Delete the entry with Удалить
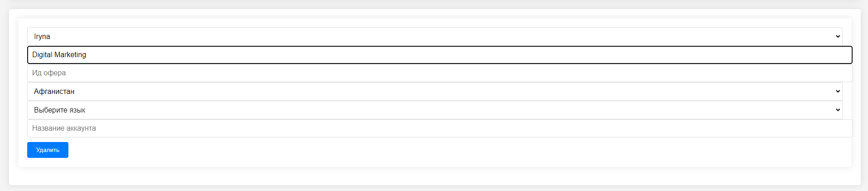Image resolution: width=868 pixels, height=191 pixels. coord(48,150)
